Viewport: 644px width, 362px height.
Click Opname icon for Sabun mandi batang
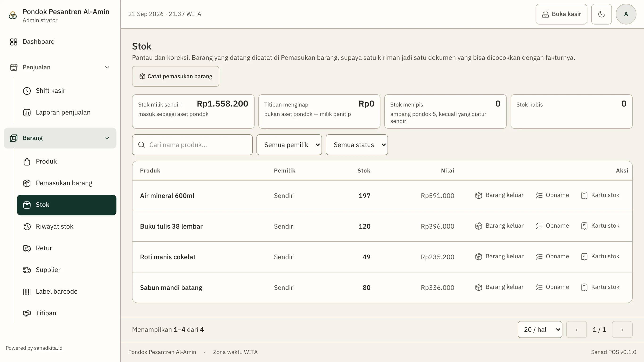click(x=539, y=287)
